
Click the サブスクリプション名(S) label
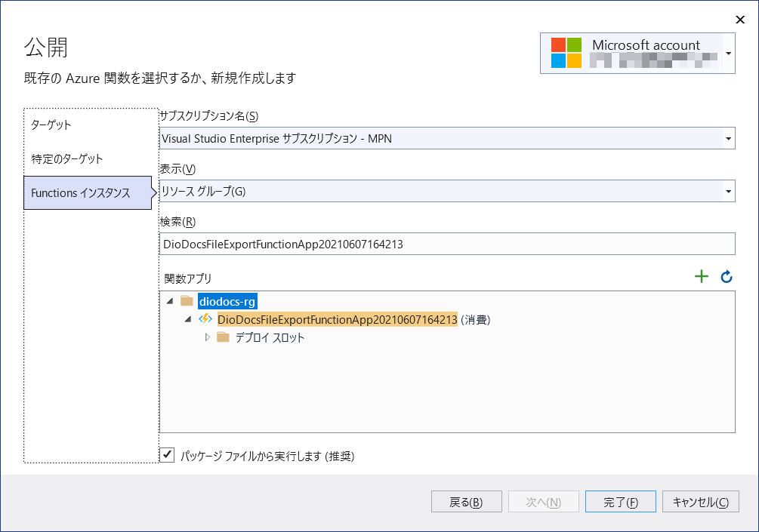click(x=208, y=116)
